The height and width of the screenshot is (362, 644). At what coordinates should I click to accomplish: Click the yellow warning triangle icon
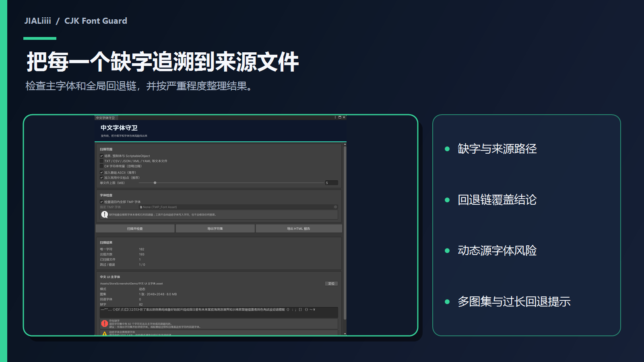pyautogui.click(x=105, y=333)
